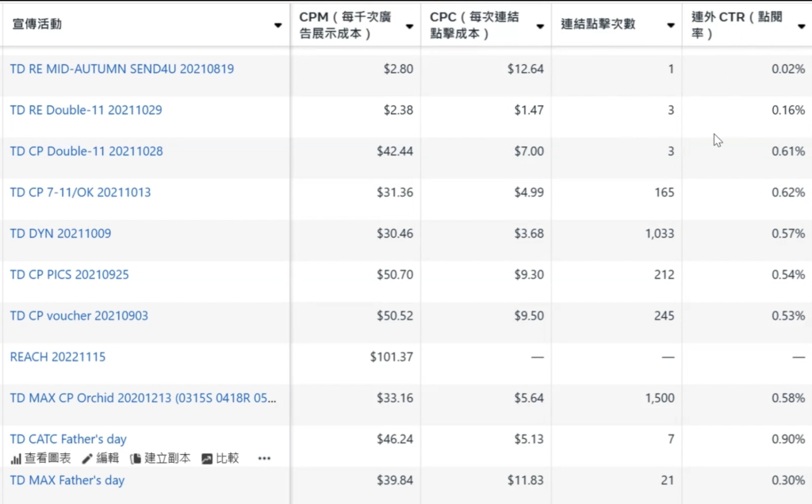Open the TD MAX Father's day campaign

pos(67,480)
